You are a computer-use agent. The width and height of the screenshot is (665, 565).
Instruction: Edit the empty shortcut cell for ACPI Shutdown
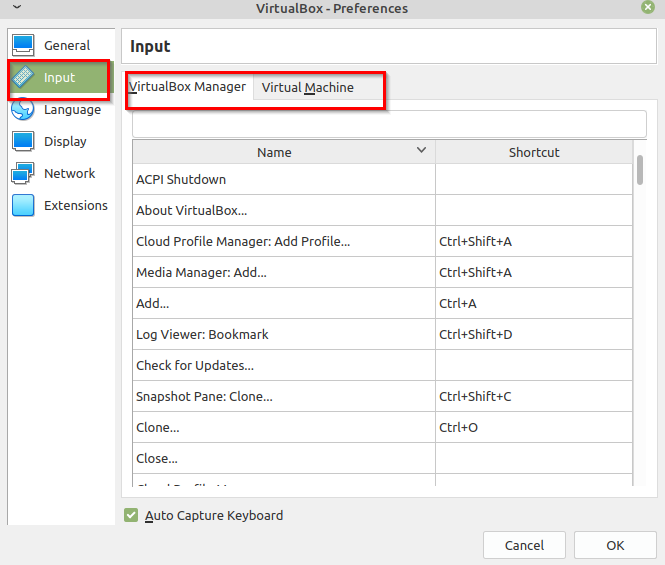[x=534, y=179]
